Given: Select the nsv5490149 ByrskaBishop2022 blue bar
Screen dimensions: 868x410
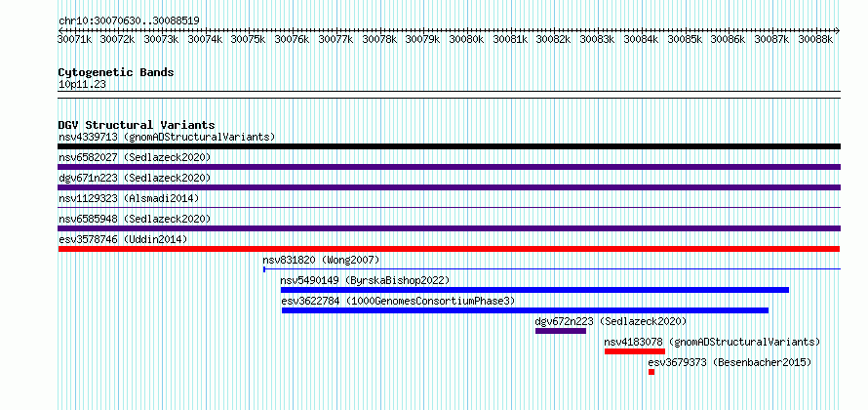Looking at the screenshot, I should (x=534, y=290).
